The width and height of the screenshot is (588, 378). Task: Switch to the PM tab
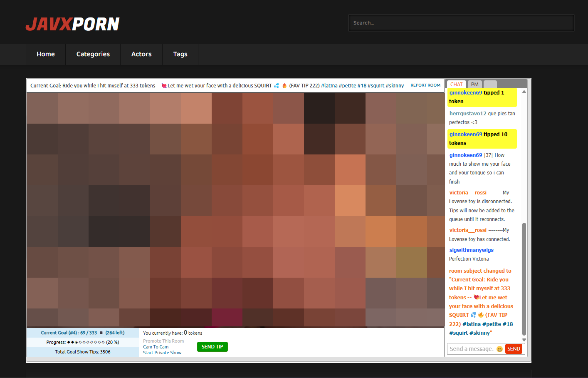474,85
